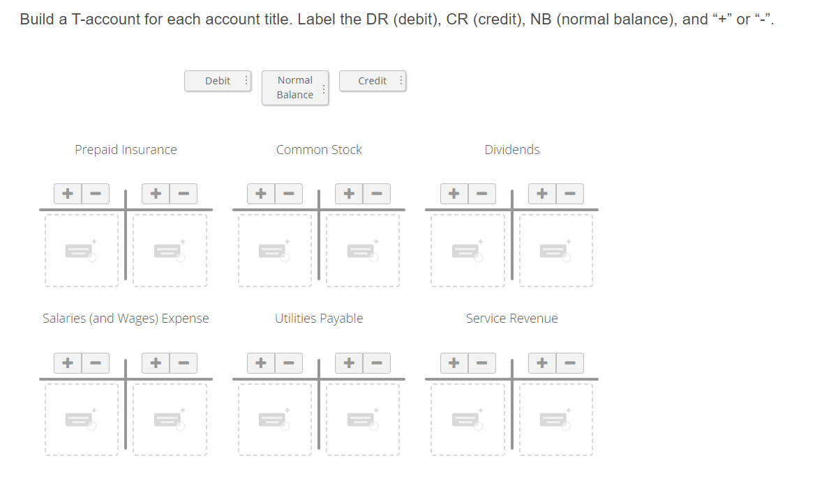Click the minus sign on Prepaid Insurance right side
The height and width of the screenshot is (504, 838).
183,194
